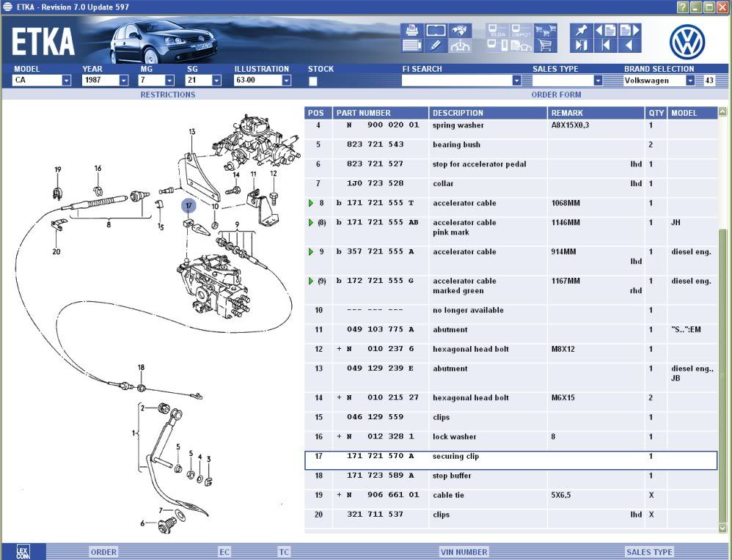
Task: Toggle the STOCK checkbox
Action: [x=312, y=81]
